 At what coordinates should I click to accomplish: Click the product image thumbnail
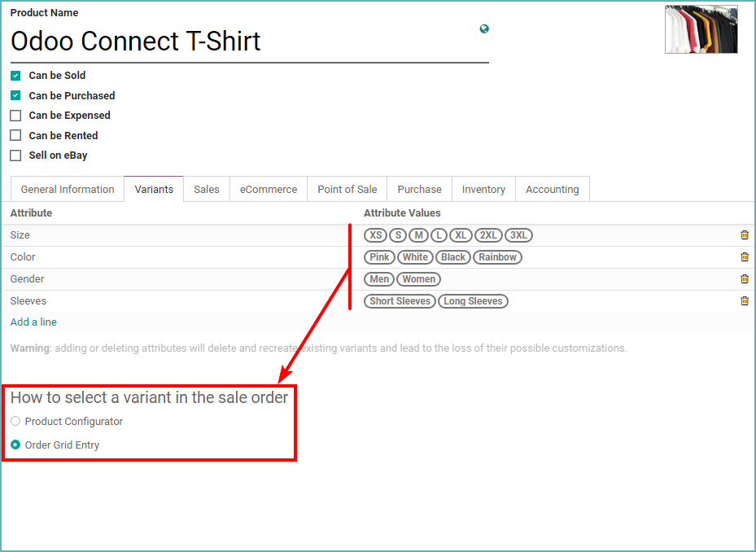click(x=701, y=29)
